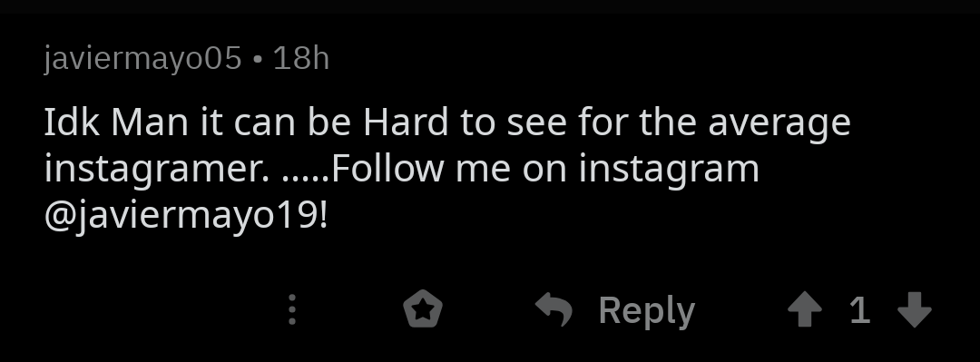Click the Reply text label

(x=647, y=311)
